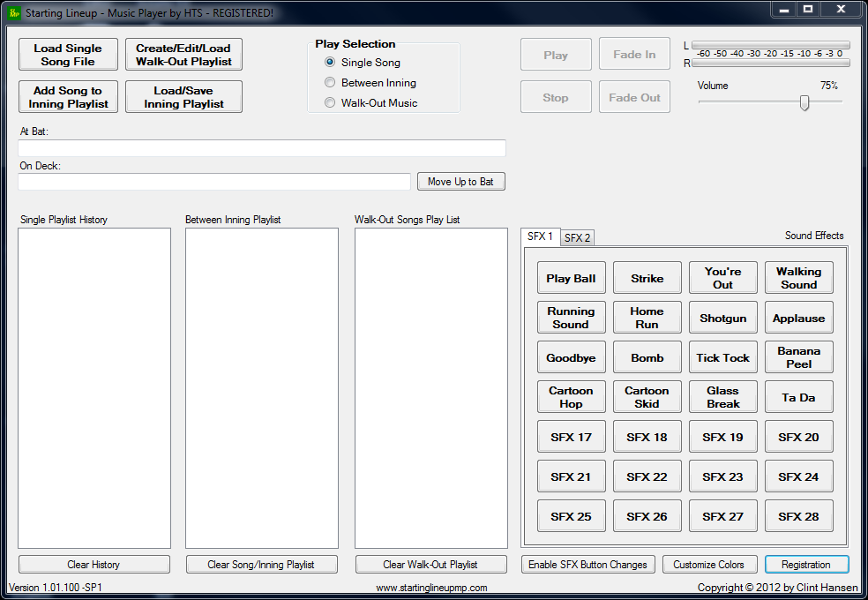Choose the Walk-Out Music radio option
The image size is (868, 600).
(x=330, y=102)
